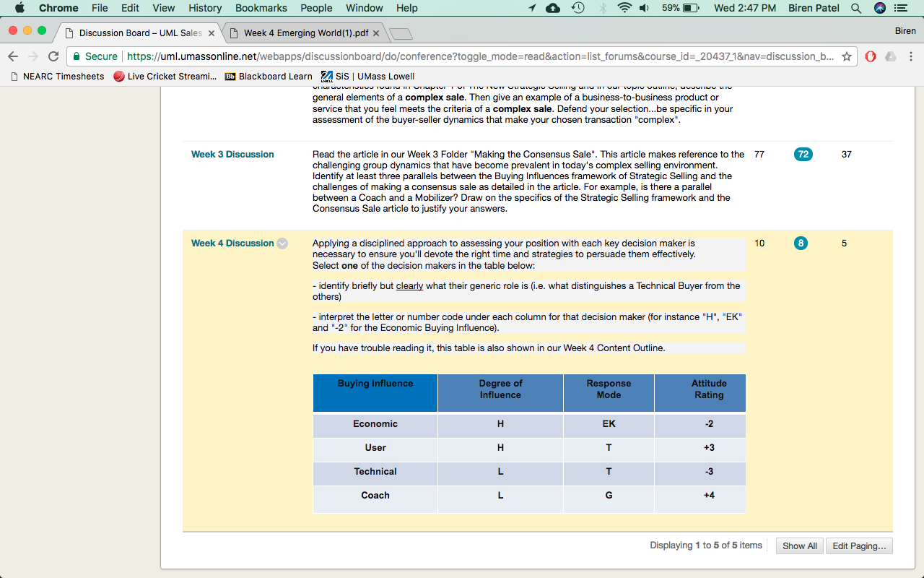Click the Show All button
This screenshot has height=578, width=924.
click(800, 546)
